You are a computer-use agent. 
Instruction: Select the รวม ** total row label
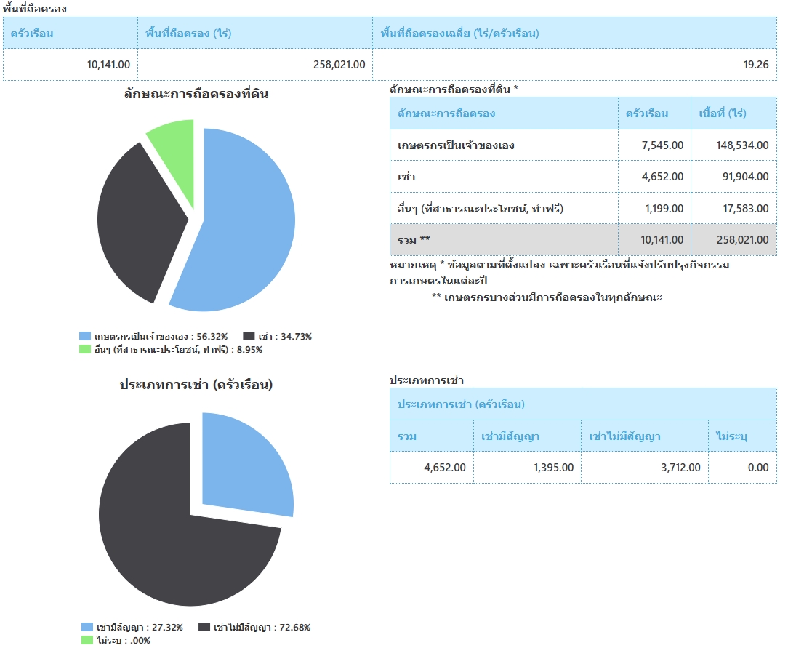(x=414, y=240)
